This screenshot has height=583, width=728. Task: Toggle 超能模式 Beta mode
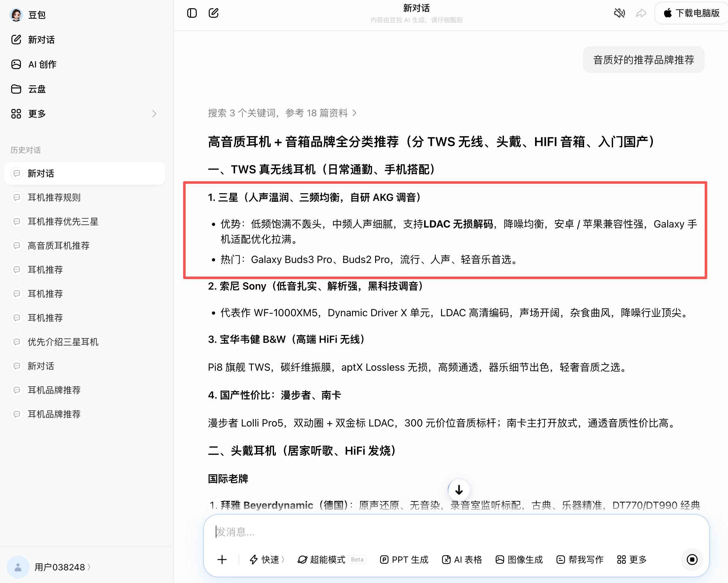(x=332, y=560)
